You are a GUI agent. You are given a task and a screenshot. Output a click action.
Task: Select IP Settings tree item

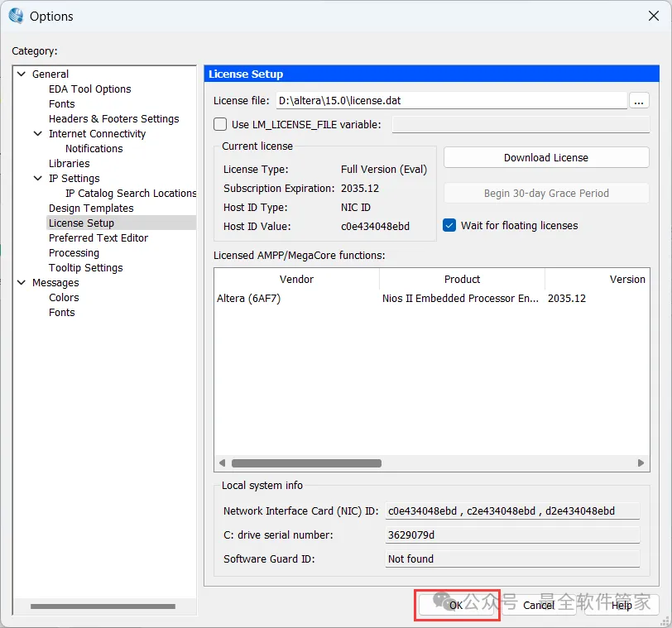(x=74, y=178)
